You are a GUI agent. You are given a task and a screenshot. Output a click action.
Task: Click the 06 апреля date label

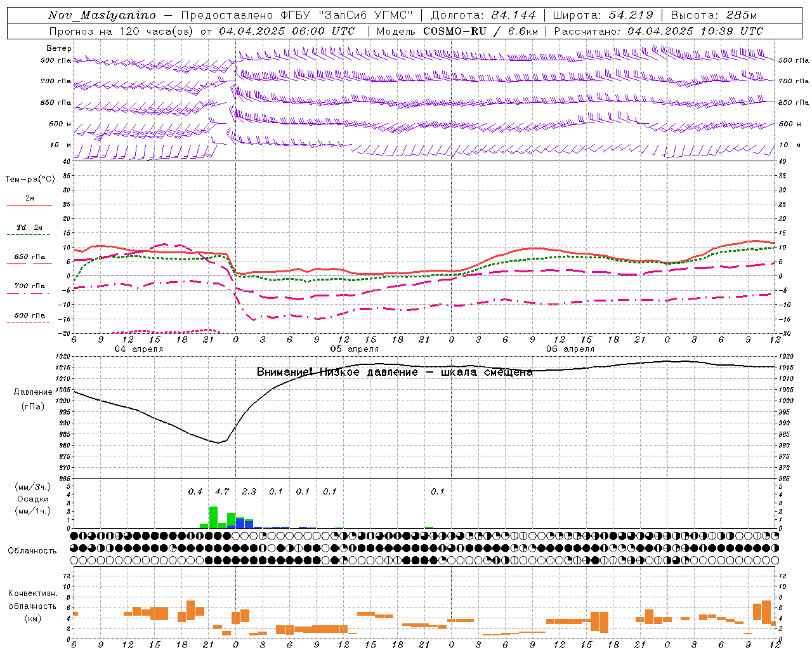pos(570,349)
